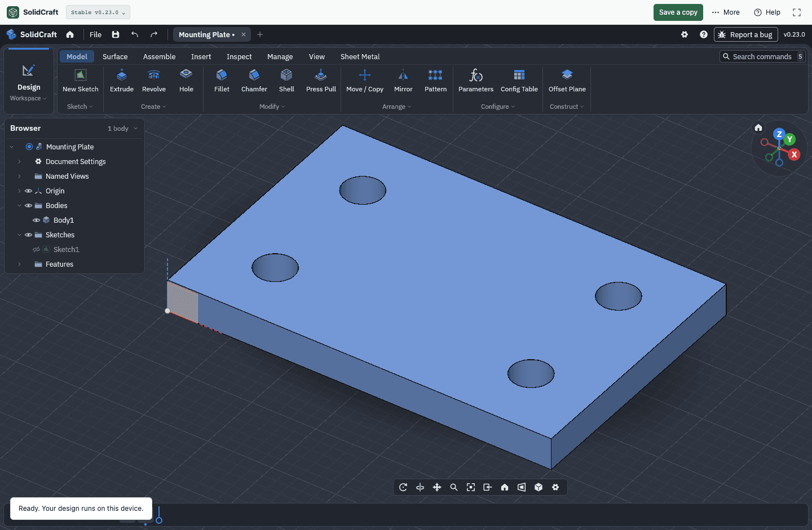
Task: Apply the Fillet tool
Action: coord(222,81)
